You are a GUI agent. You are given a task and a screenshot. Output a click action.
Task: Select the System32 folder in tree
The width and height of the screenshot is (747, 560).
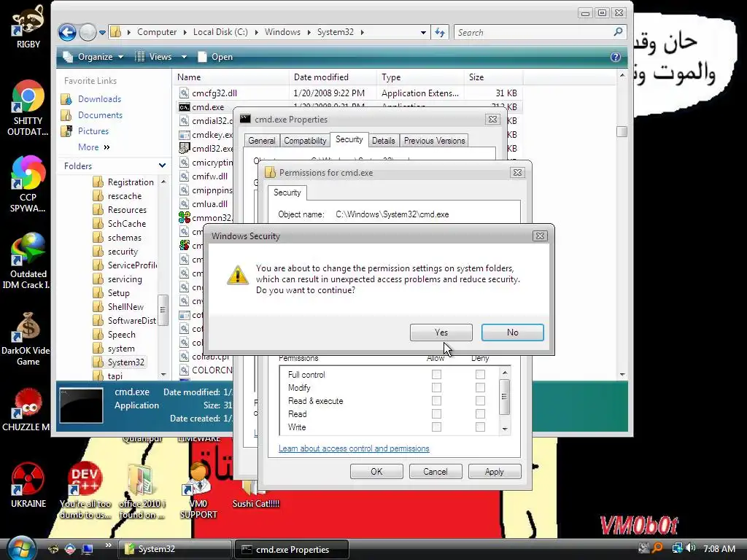coord(125,362)
